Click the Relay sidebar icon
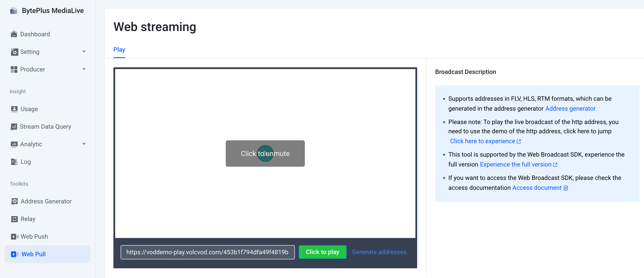Image resolution: width=644 pixels, height=278 pixels. (15, 219)
